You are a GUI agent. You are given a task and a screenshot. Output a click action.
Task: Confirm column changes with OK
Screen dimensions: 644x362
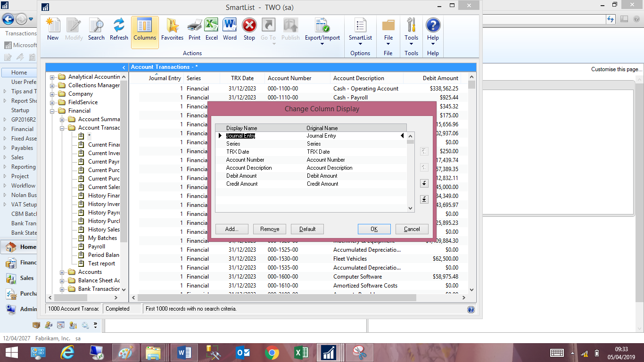[374, 229]
